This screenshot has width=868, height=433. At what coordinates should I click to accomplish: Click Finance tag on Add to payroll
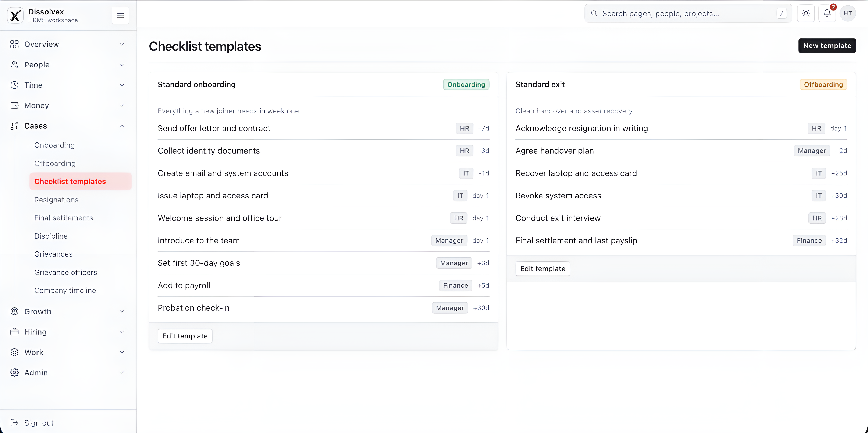point(455,285)
